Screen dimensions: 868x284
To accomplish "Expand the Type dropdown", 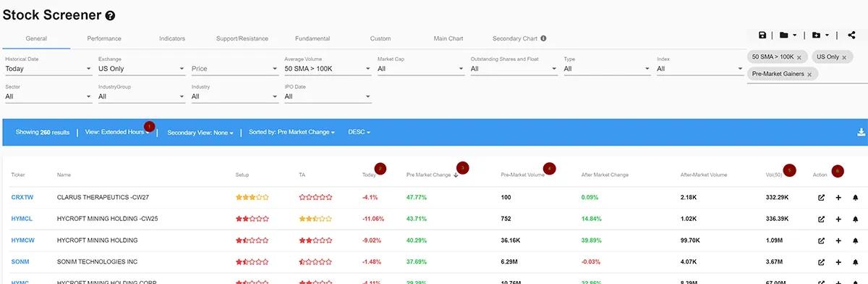I will (607, 69).
